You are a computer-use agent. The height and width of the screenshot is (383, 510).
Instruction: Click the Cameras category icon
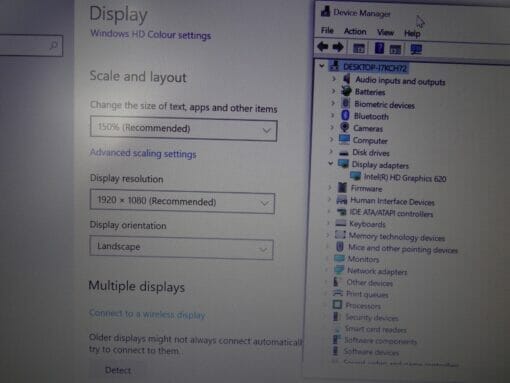pyautogui.click(x=345, y=127)
